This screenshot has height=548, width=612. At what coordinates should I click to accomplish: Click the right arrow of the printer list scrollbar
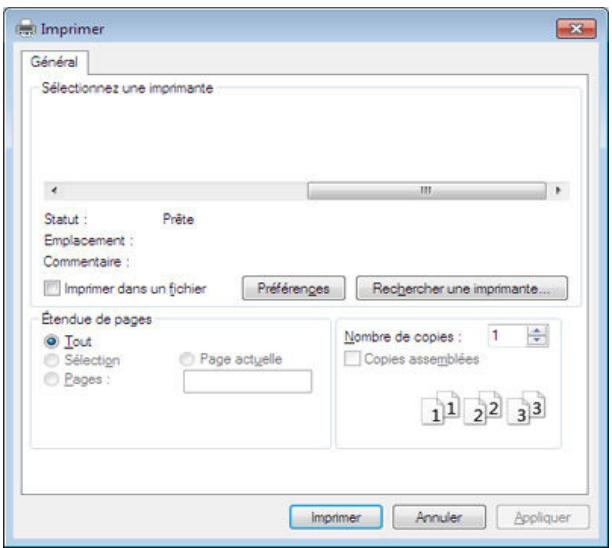[558, 190]
